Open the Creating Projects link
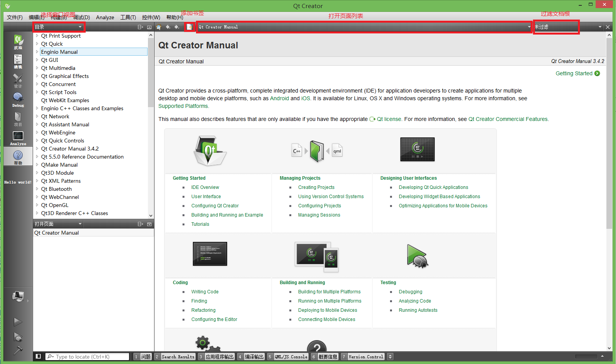 click(x=316, y=187)
